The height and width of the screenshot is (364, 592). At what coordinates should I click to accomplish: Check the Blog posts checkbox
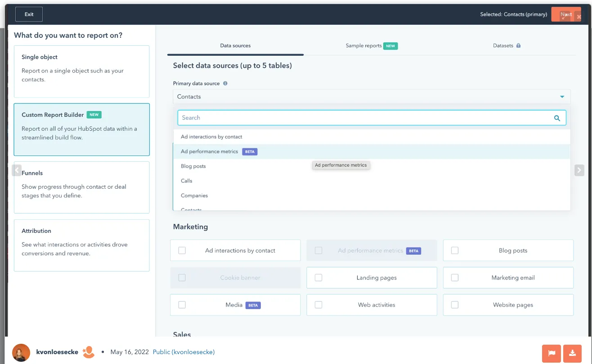(x=455, y=250)
